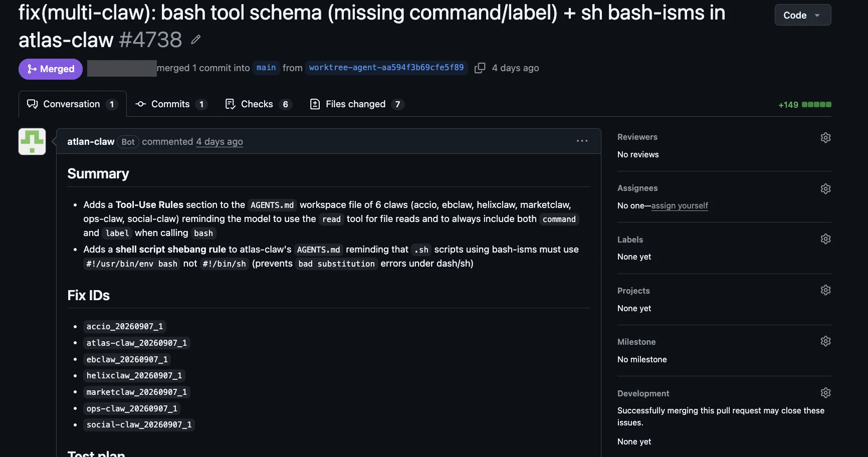The image size is (868, 457).
Task: Click the Bot label next to atlan-claw
Action: pos(128,142)
